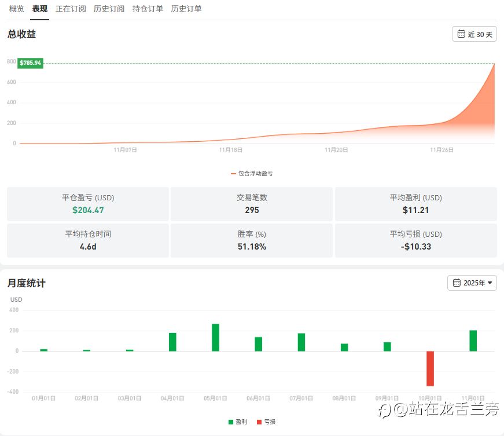Select the 历史订单 tab

[x=186, y=9]
